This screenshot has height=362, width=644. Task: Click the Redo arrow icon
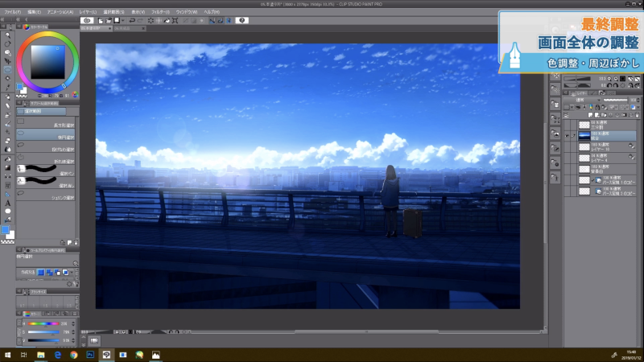tap(140, 20)
